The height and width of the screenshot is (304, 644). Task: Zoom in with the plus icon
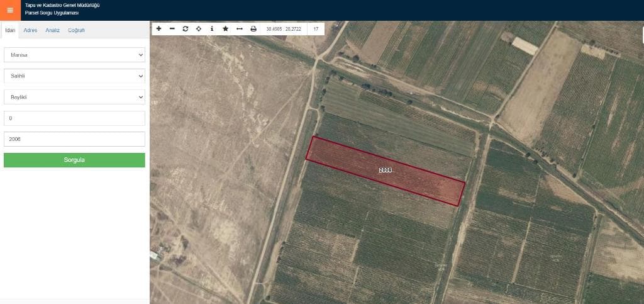click(159, 29)
